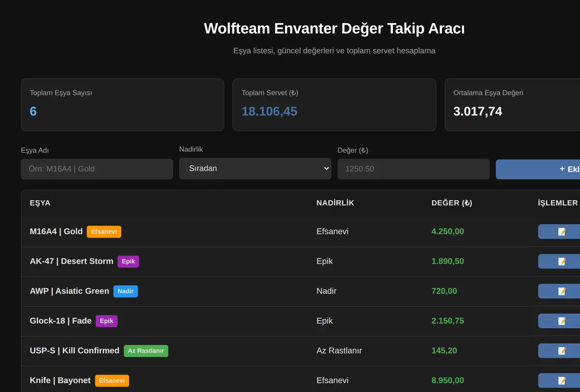
Task: Open the Nadirlik rarity dropdown
Action: [255, 169]
